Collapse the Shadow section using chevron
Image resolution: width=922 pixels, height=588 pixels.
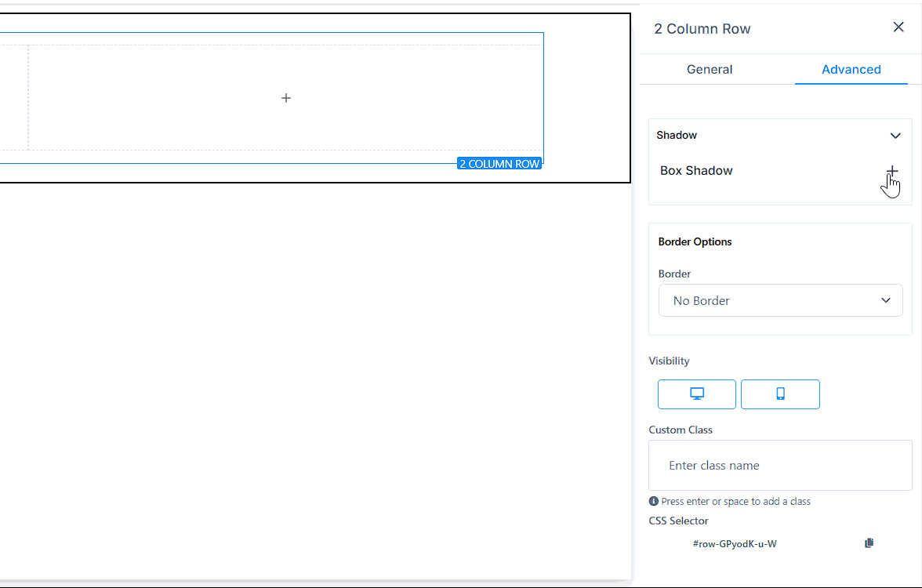[895, 136]
